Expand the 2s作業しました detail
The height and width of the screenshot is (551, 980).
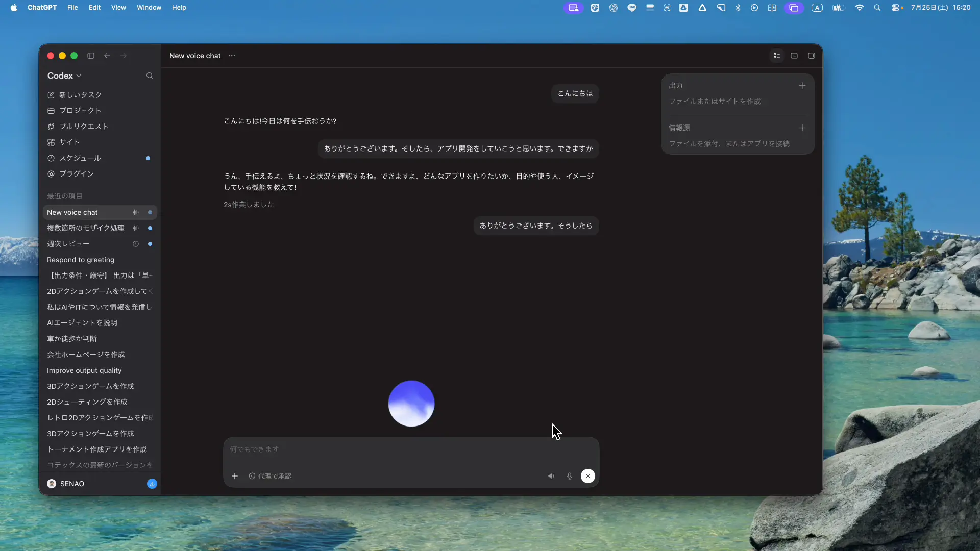249,205
